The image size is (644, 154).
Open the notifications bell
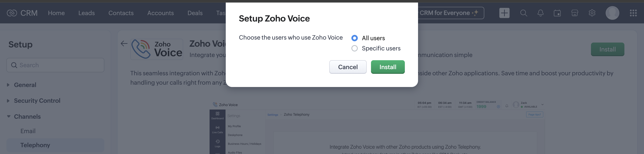pos(540,13)
